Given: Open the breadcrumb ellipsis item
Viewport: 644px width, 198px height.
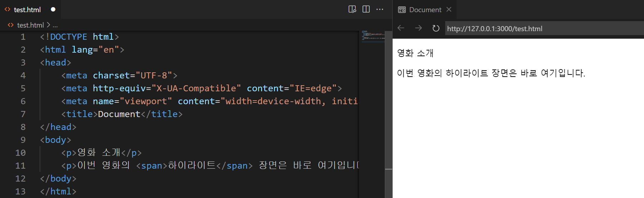Looking at the screenshot, I should coord(55,25).
